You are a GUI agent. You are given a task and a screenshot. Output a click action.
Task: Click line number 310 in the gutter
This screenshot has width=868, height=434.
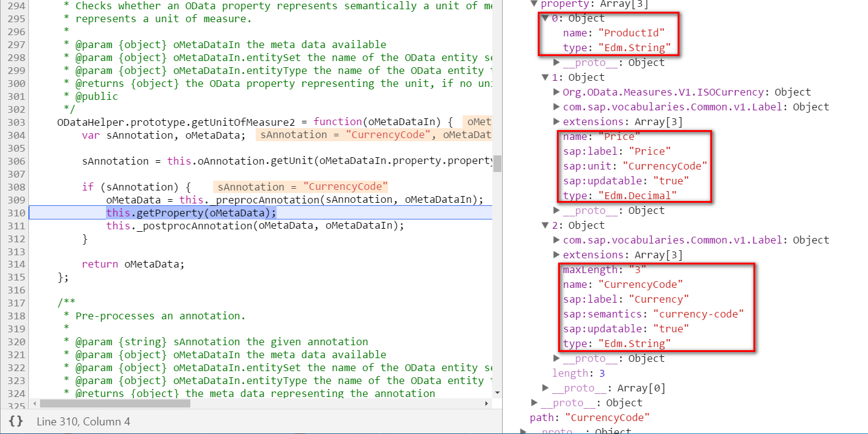click(x=17, y=213)
